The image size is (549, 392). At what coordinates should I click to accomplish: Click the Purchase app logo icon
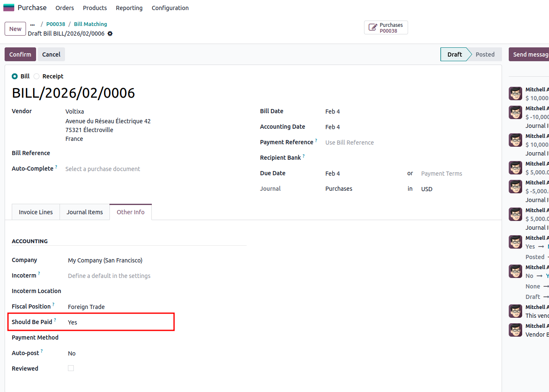pyautogui.click(x=9, y=8)
